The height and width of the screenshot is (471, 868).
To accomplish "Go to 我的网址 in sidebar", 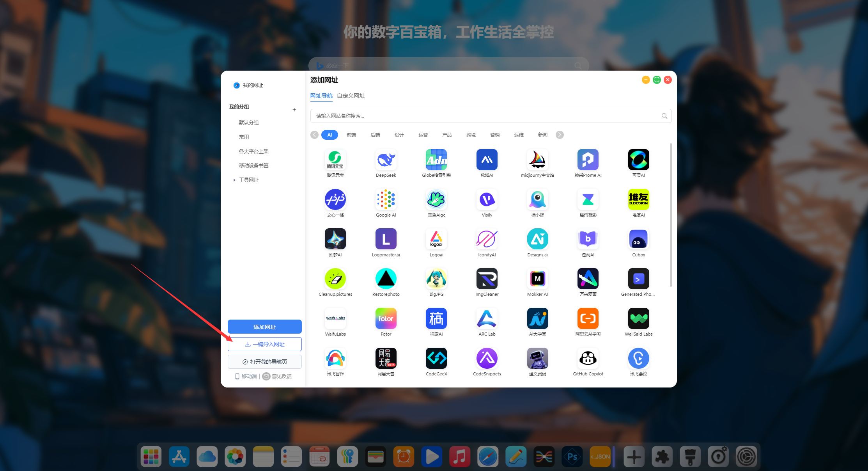I will pyautogui.click(x=248, y=85).
